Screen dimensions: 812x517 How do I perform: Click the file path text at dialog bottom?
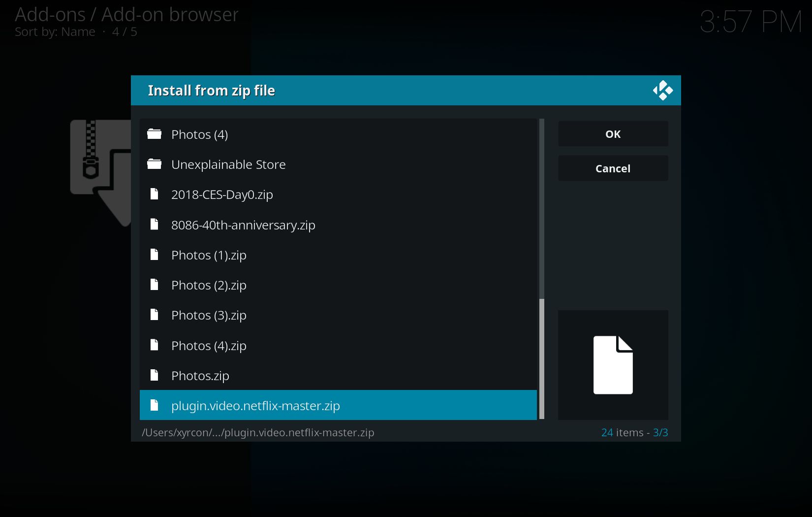click(x=258, y=432)
